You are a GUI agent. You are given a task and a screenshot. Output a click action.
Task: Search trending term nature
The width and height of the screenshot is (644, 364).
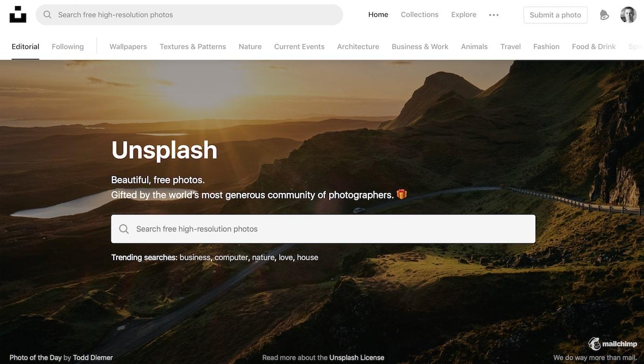pyautogui.click(x=263, y=257)
